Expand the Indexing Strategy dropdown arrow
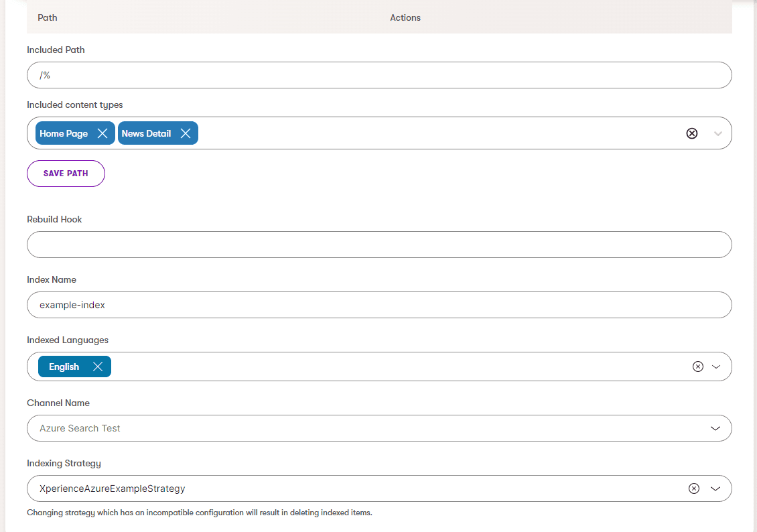Image resolution: width=757 pixels, height=532 pixels. click(715, 488)
